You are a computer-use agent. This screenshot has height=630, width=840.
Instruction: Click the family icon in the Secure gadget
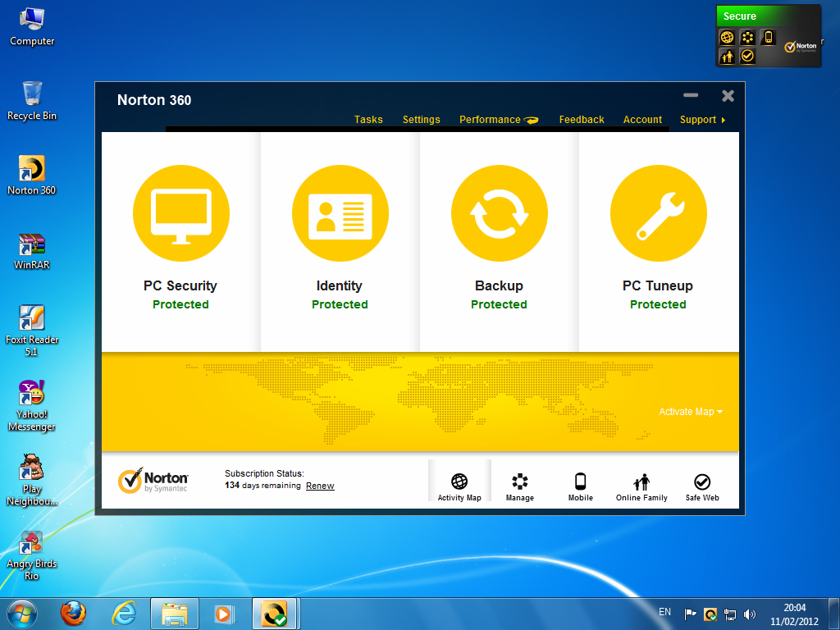point(727,56)
